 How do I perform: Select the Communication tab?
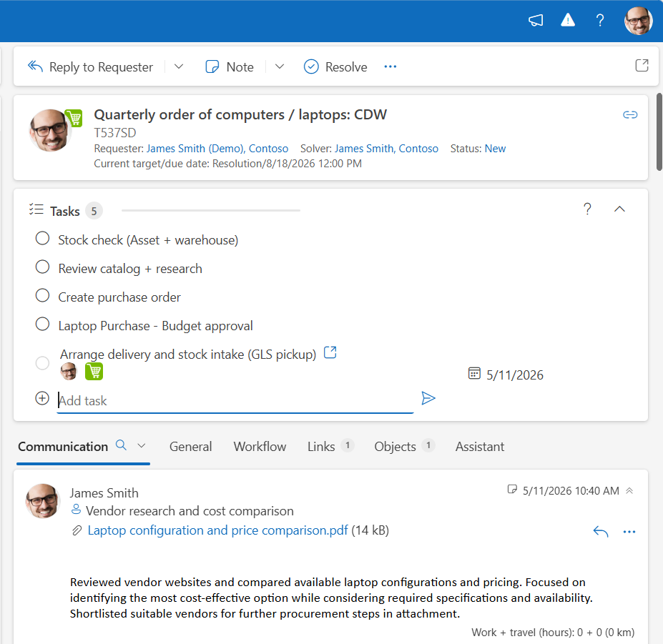tap(63, 447)
